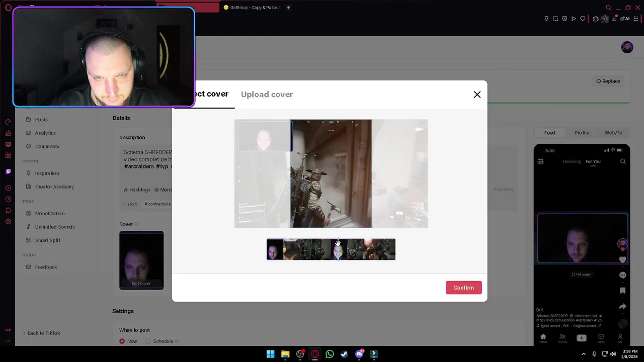Click Replace video button
This screenshot has height=362, width=644.
[x=608, y=81]
